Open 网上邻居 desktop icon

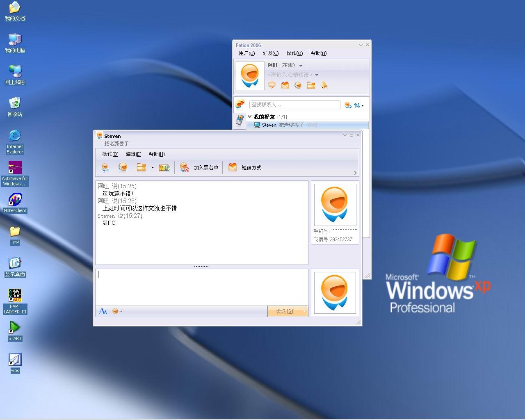(15, 75)
